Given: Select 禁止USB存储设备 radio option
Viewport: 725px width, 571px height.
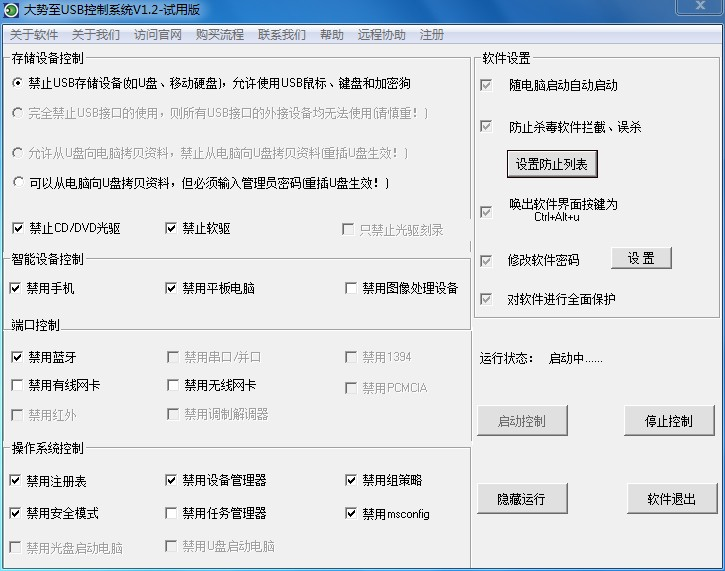Looking at the screenshot, I should click(x=17, y=83).
